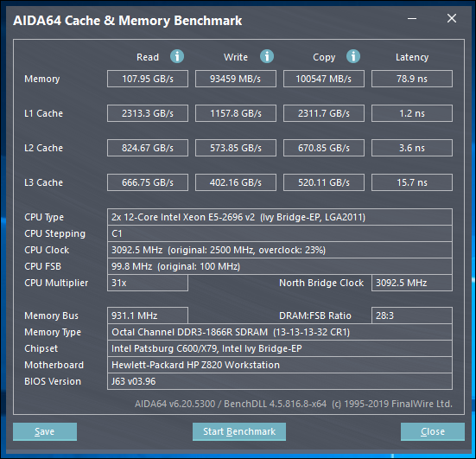The image size is (476, 459).
Task: Click the info icon next to Copy
Action: (x=353, y=56)
